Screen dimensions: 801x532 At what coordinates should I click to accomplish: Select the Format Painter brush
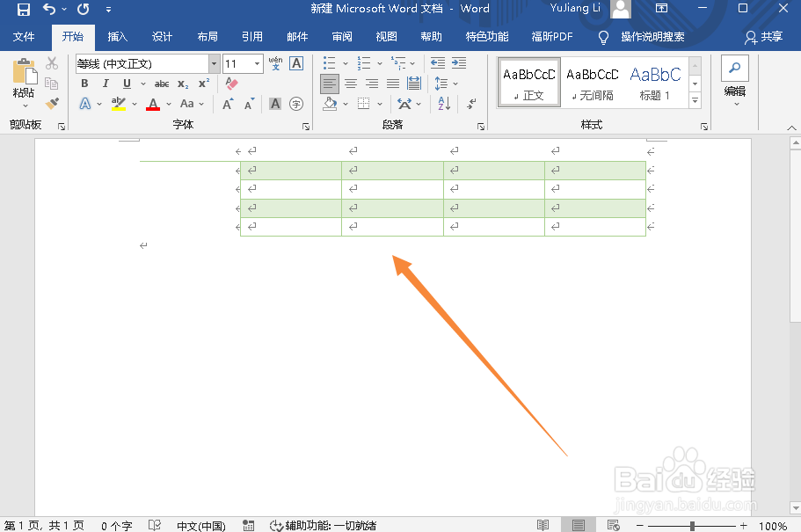52,104
